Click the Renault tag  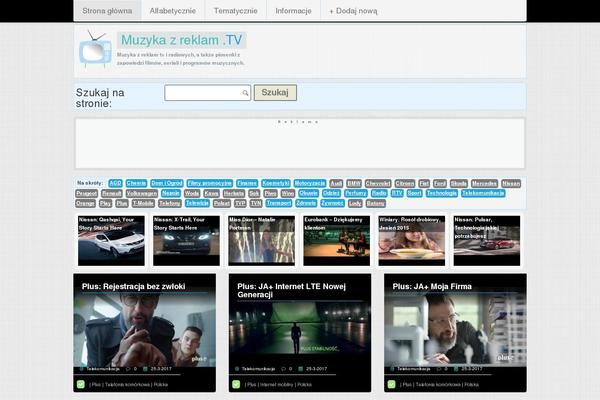[112, 193]
